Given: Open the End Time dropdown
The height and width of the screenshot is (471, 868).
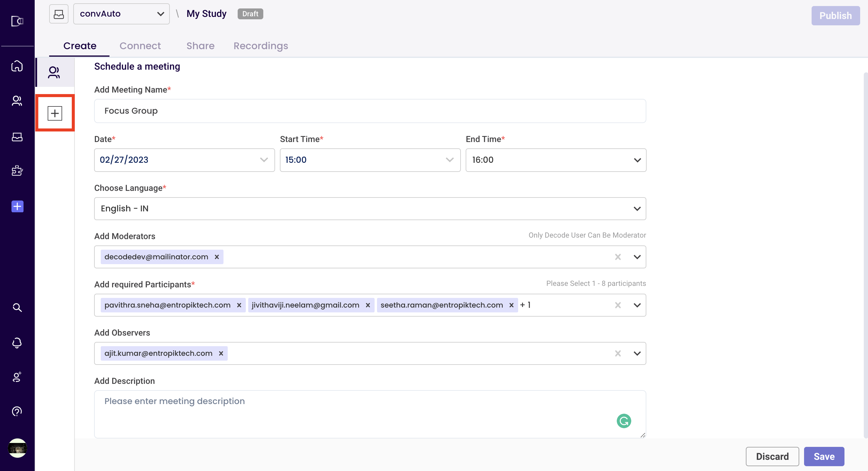Looking at the screenshot, I should click(x=556, y=160).
